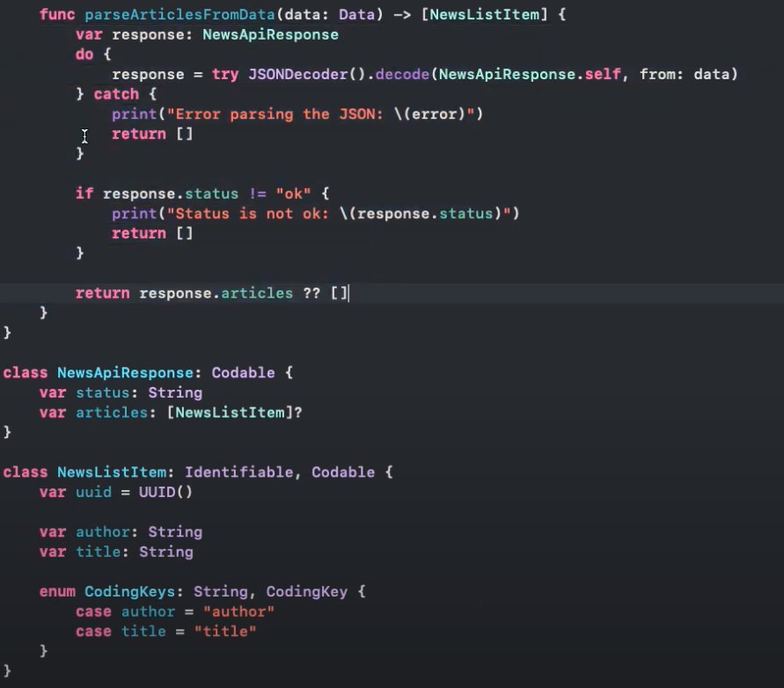Click the 'CodingKey' protocol name
Viewport: 784px width, 688px height.
306,591
